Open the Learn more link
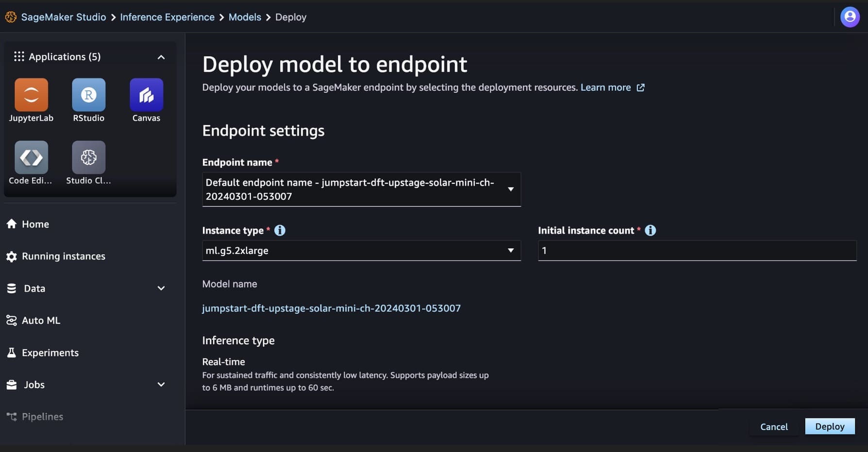This screenshot has width=868, height=452. click(x=605, y=87)
